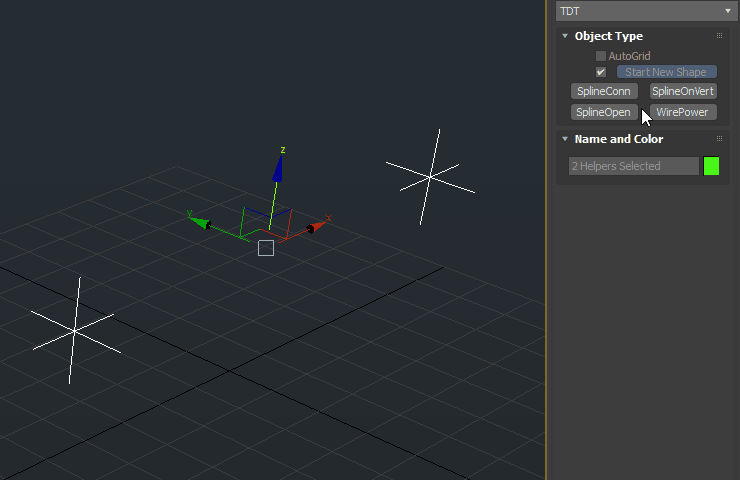Click the Name and Color rollout grip handle
This screenshot has height=480, width=740.
[719, 139]
